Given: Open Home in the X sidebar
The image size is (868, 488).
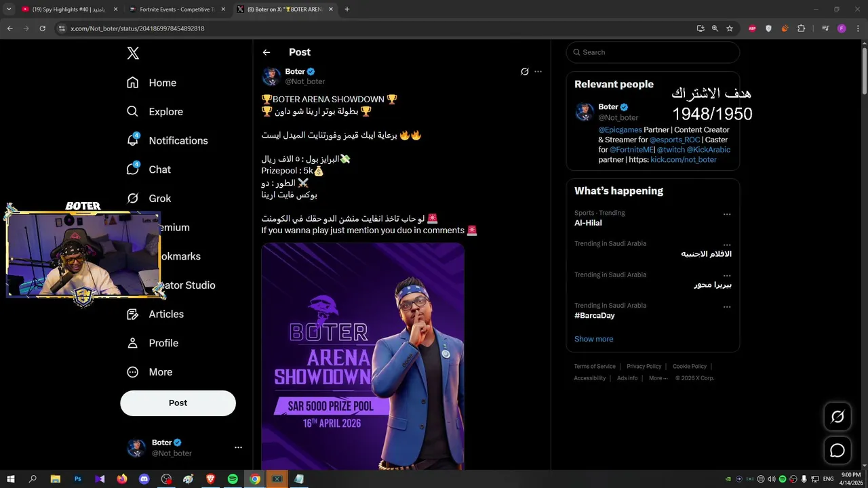Looking at the screenshot, I should pyautogui.click(x=151, y=83).
